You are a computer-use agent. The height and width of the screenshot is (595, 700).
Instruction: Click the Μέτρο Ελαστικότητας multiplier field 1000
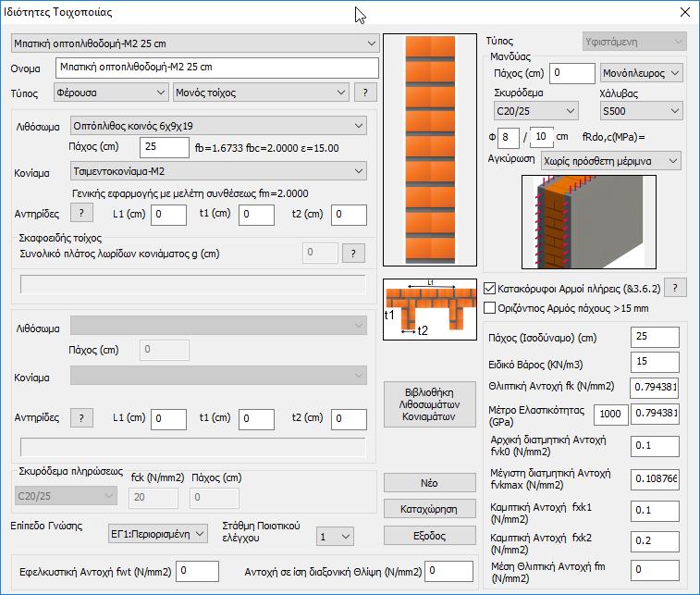pos(610,415)
